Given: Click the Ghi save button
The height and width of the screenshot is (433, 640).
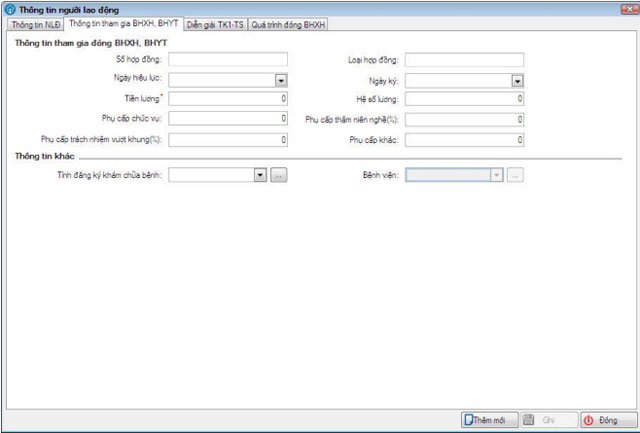Looking at the screenshot, I should [x=549, y=420].
